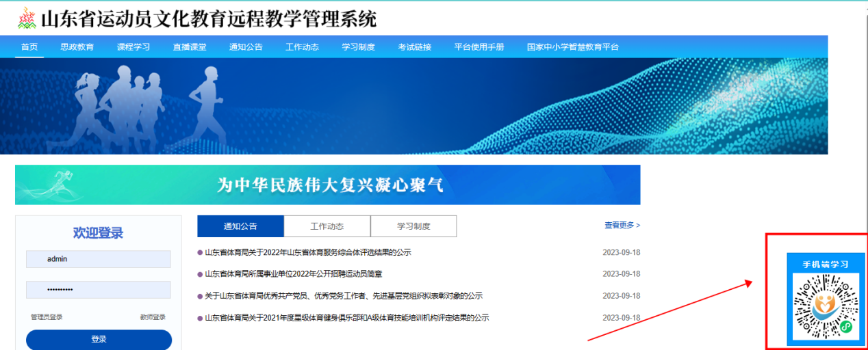Open the 考试链接 nav item
The width and height of the screenshot is (868, 350).
(x=415, y=47)
